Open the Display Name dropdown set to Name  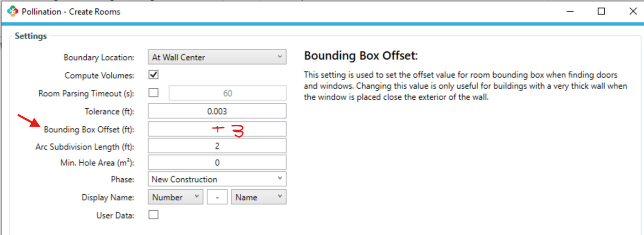pos(258,197)
